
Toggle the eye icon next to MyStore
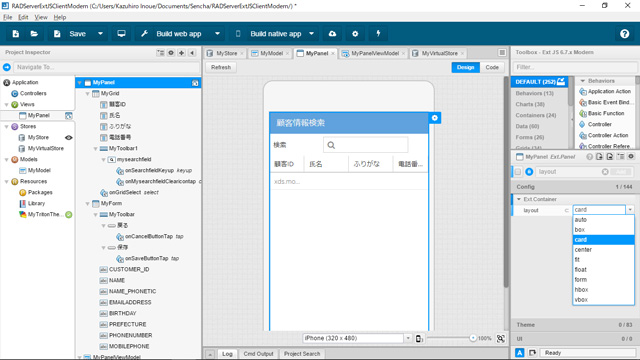click(69, 138)
